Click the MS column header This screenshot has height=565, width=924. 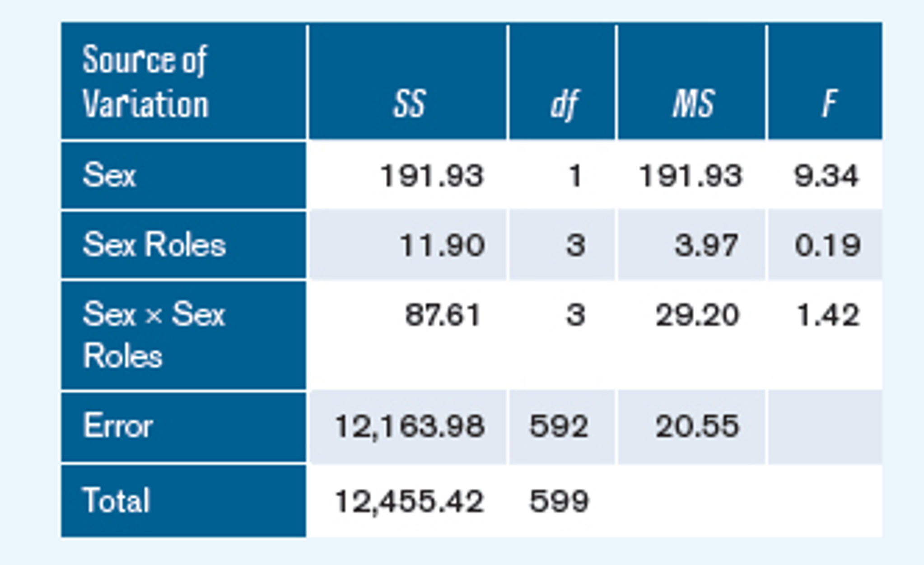click(693, 103)
